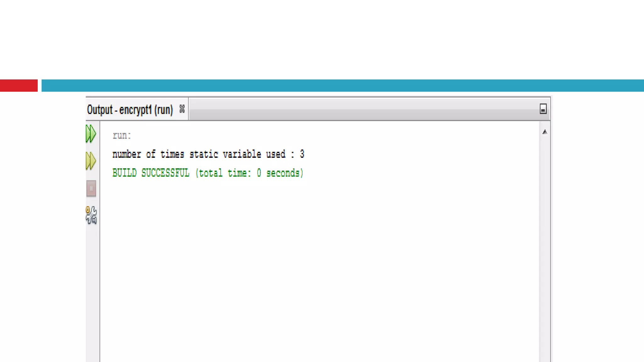Viewport: 644px width, 362px height.
Task: Click the scrollbar up arrow
Action: point(545,132)
